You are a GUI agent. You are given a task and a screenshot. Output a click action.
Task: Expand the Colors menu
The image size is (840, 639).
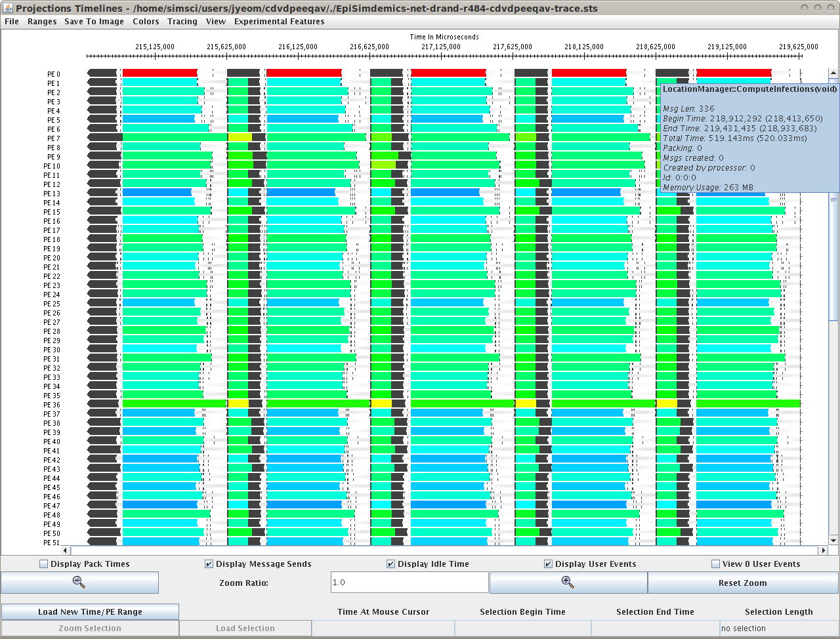point(146,22)
